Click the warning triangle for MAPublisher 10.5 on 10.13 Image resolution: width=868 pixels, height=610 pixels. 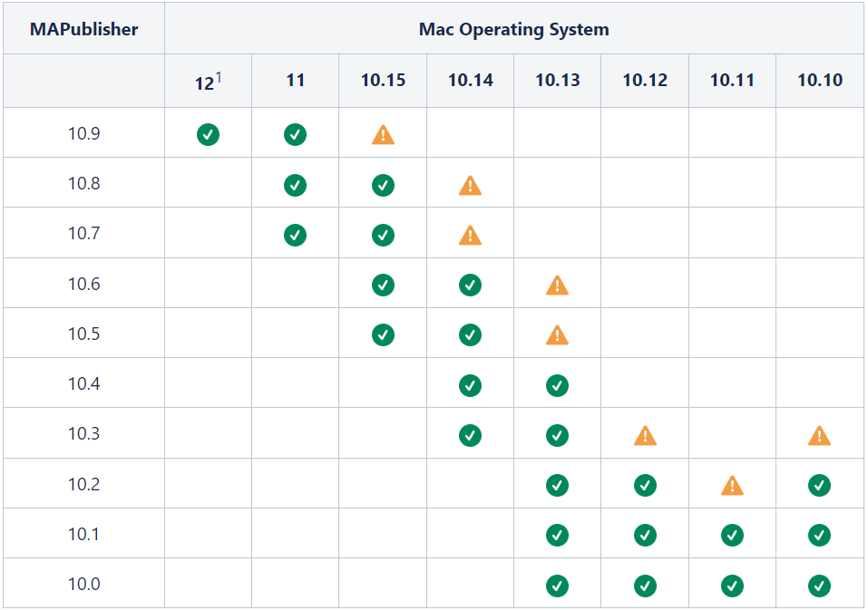click(557, 335)
